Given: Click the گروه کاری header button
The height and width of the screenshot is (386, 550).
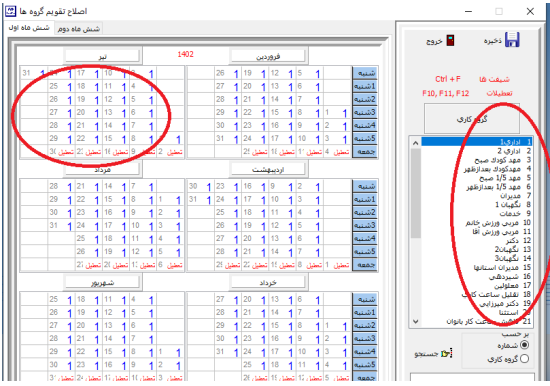Looking at the screenshot, I should tap(472, 119).
